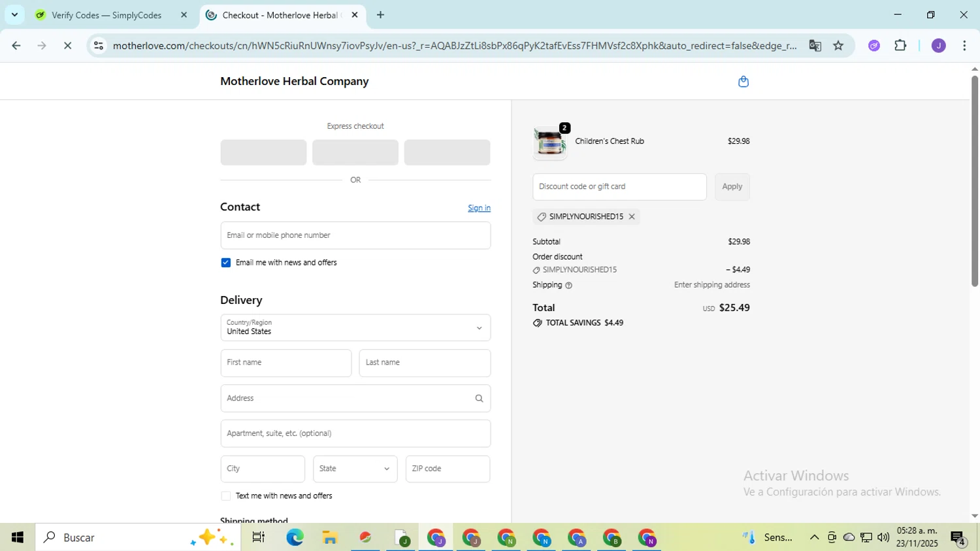
Task: Click the page vertical scrollbar
Action: click(x=974, y=181)
